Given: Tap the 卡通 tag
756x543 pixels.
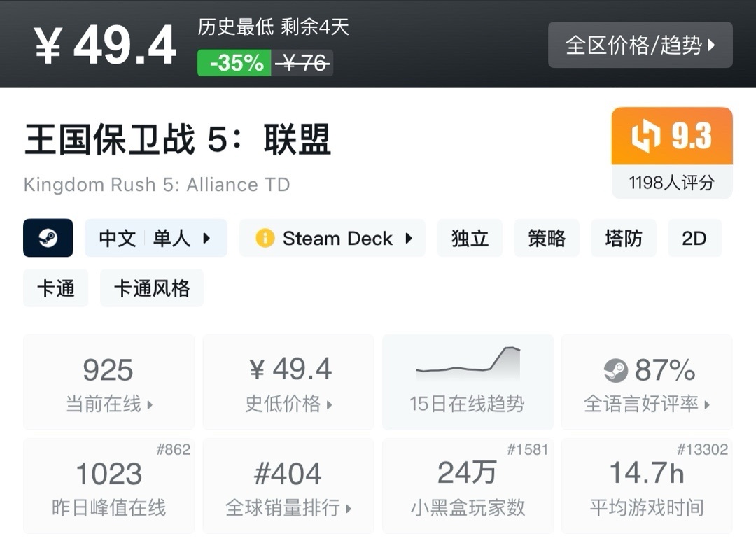Looking at the screenshot, I should click(x=56, y=288).
